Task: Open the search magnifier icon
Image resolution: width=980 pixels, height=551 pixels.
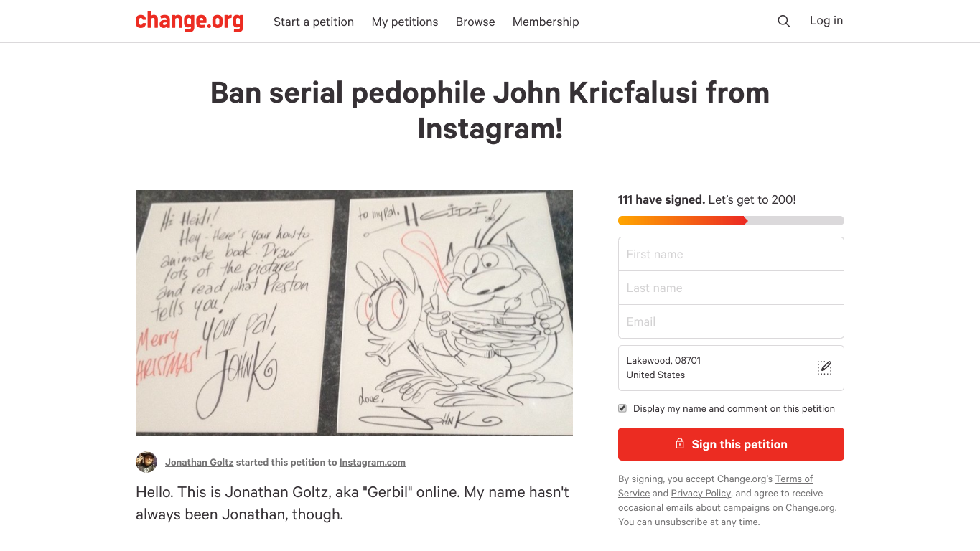Action: 784,22
